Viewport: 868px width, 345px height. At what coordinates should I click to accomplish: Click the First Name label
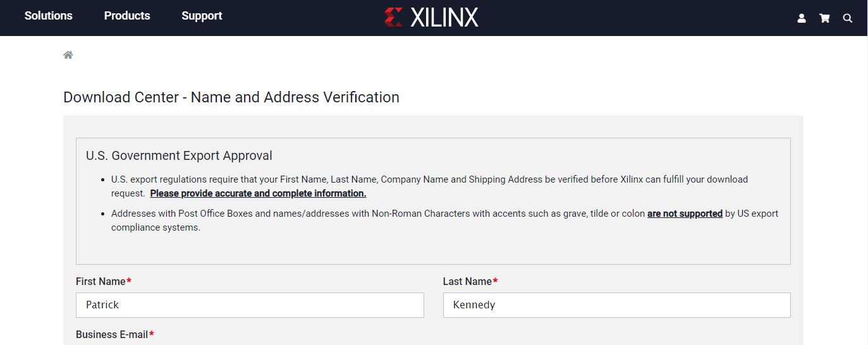click(101, 281)
